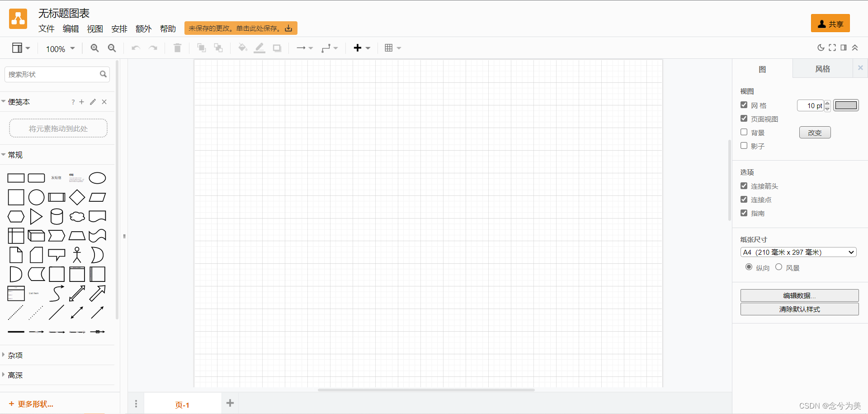Open the connection arrow style dropdown
Image resolution: width=868 pixels, height=414 pixels.
(305, 48)
